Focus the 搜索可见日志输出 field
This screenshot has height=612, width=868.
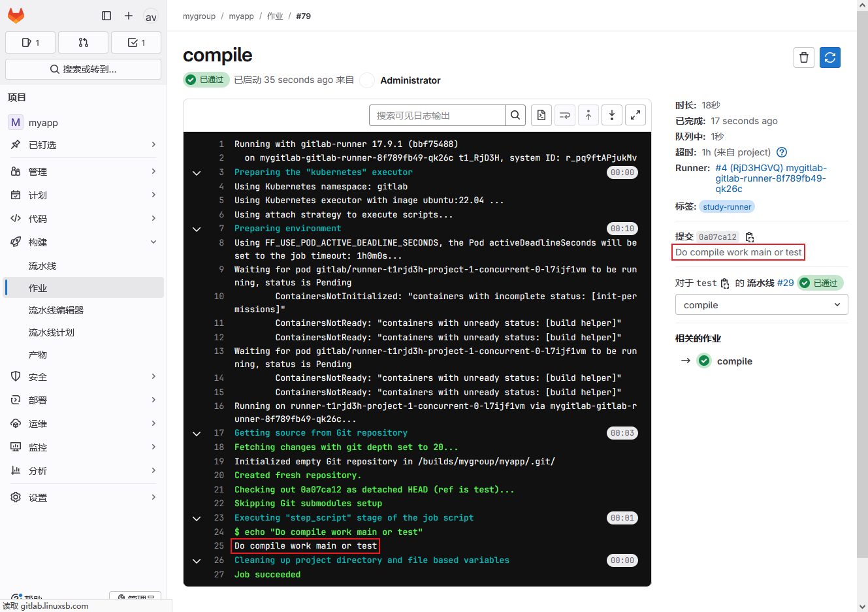click(437, 115)
